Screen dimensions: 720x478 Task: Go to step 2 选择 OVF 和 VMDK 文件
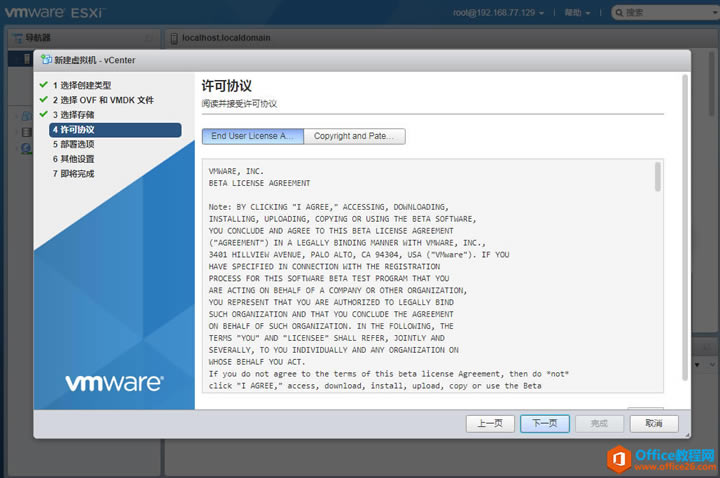click(x=103, y=100)
